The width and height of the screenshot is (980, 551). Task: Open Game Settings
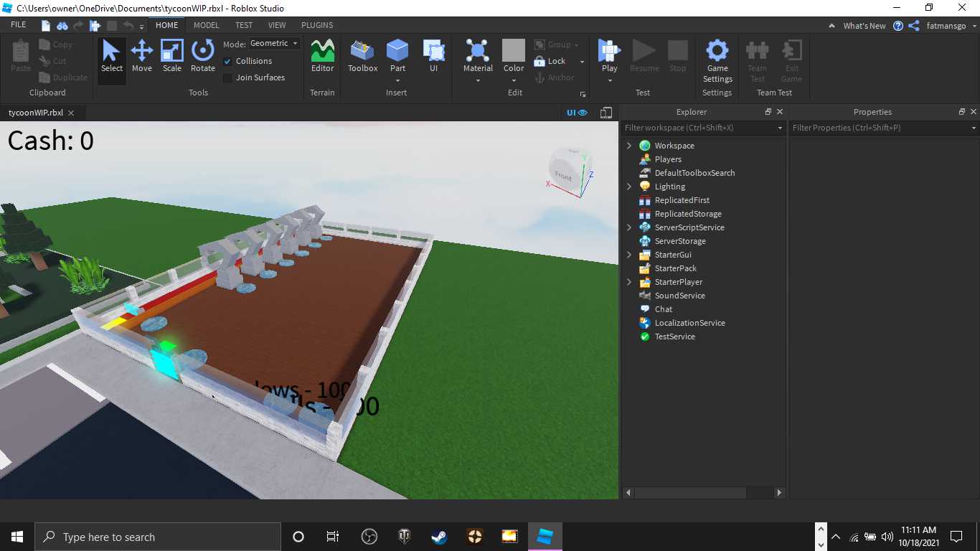pos(717,61)
